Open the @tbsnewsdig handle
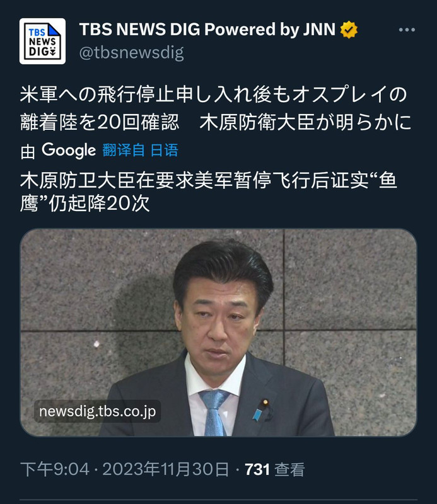The width and height of the screenshot is (437, 504). click(x=131, y=53)
